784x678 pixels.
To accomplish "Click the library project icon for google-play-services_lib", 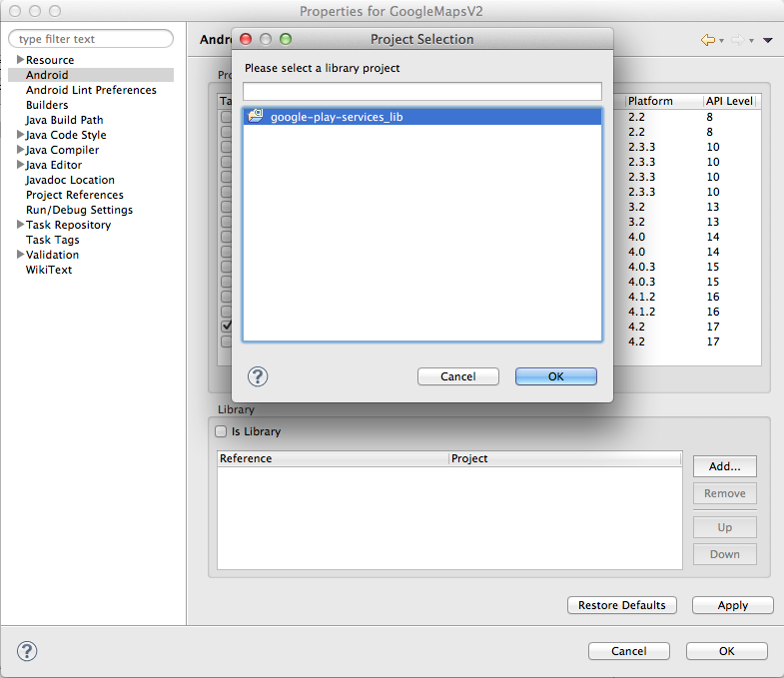I will [x=256, y=117].
